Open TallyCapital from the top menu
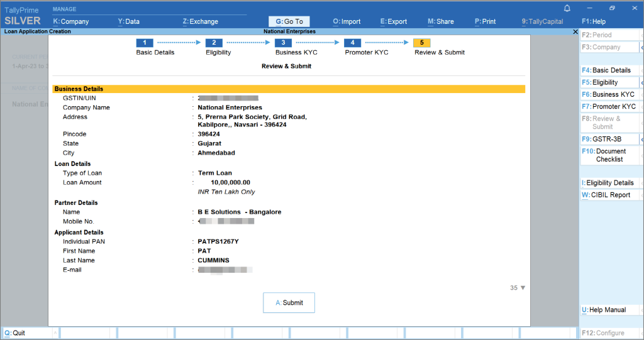644x340 pixels. (x=542, y=21)
